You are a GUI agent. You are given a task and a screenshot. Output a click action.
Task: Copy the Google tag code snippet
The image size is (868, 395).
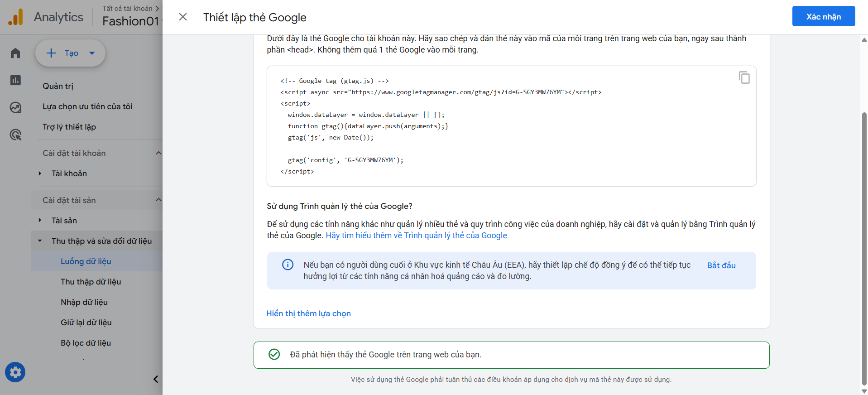pyautogui.click(x=744, y=78)
